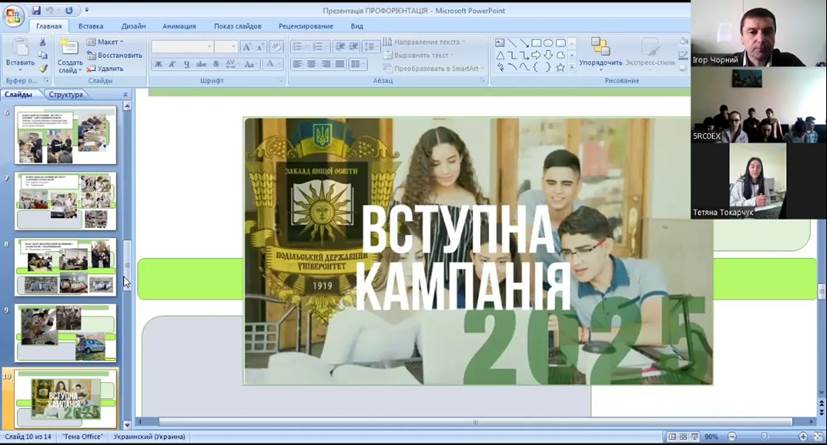Click the Paste (Вставить) icon
The height and width of the screenshot is (445, 827).
[19, 50]
